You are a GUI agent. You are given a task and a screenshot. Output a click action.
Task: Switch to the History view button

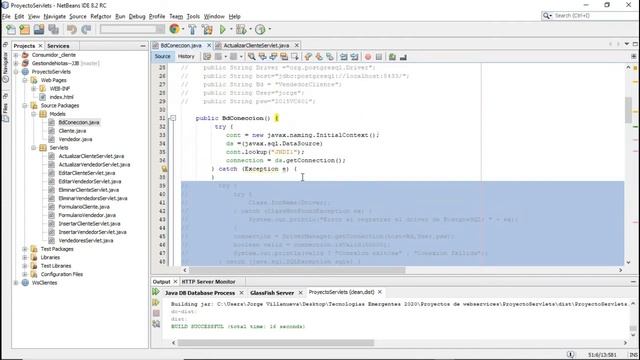tap(186, 56)
